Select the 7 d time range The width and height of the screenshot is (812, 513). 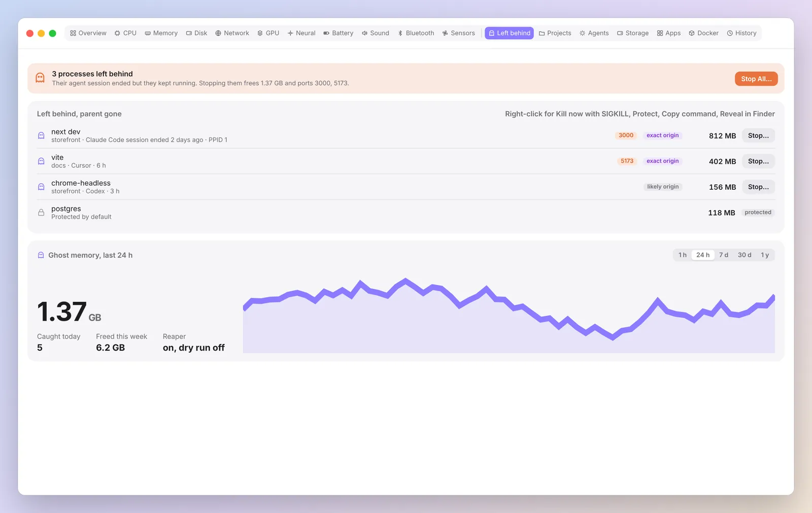coord(724,255)
